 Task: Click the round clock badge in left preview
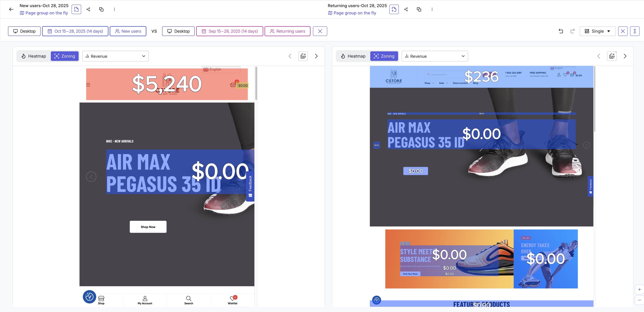pyautogui.click(x=89, y=297)
